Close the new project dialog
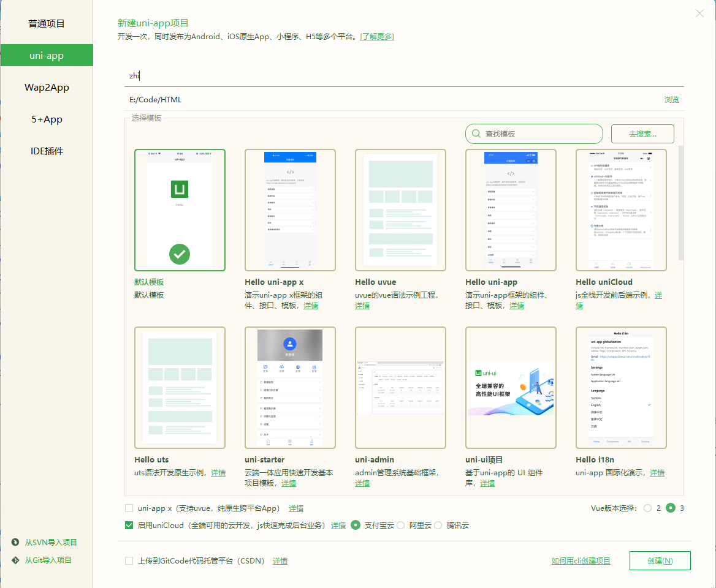 point(699,13)
